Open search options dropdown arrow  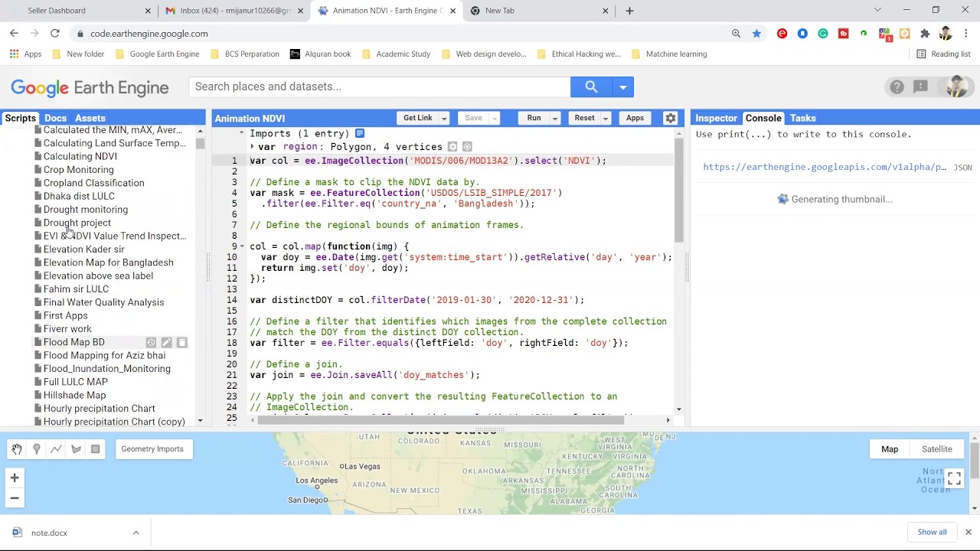[623, 86]
